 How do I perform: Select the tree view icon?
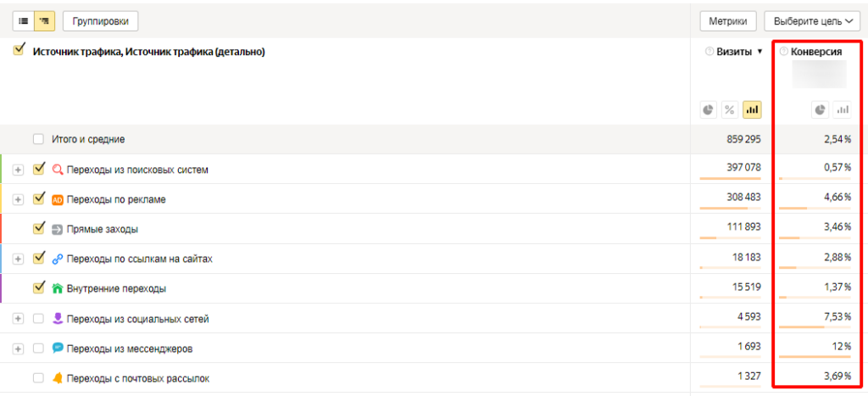coord(43,20)
